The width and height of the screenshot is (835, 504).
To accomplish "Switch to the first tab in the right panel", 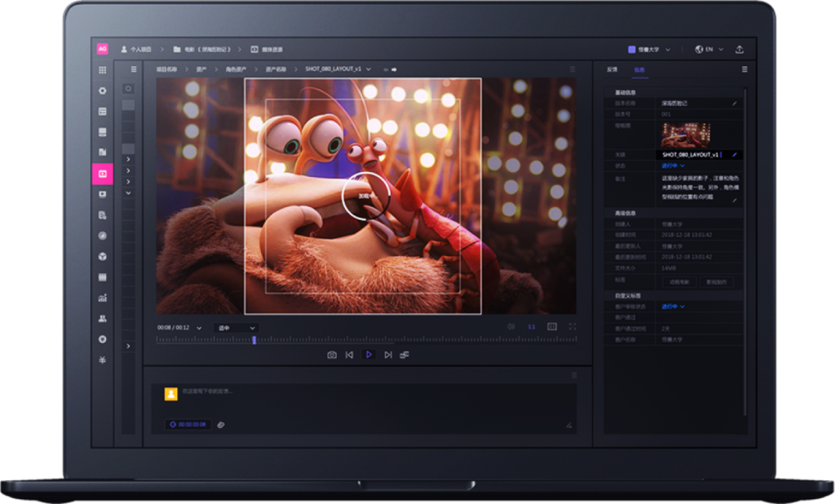I will click(612, 70).
